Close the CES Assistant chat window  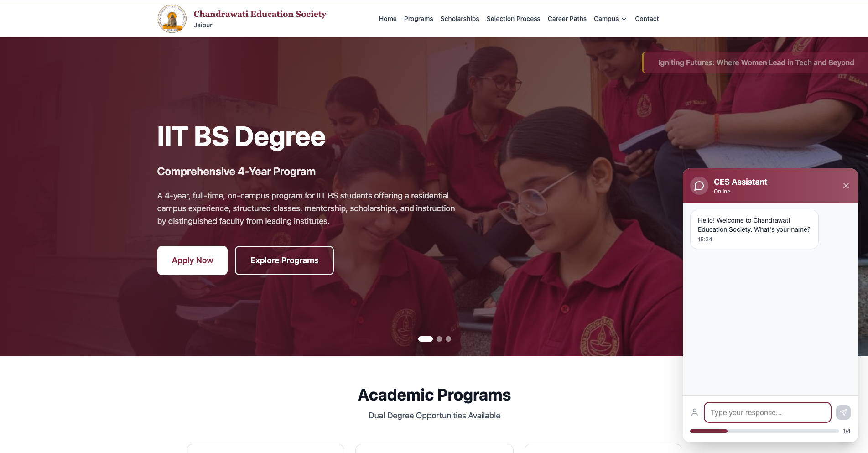coord(846,186)
